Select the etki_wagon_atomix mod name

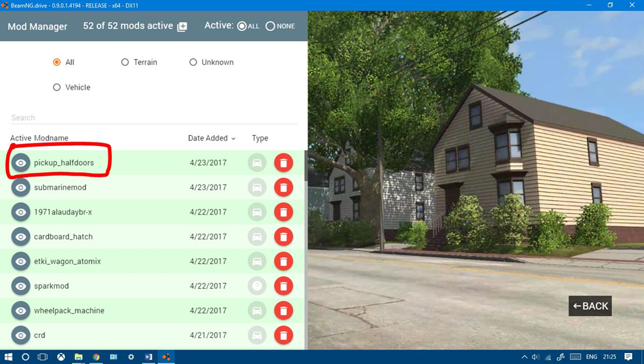click(67, 261)
